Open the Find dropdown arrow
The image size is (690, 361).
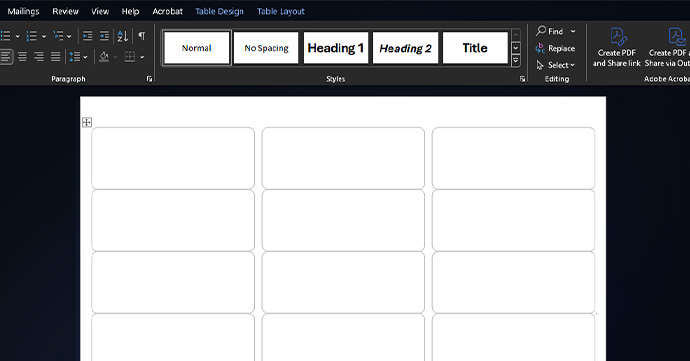coord(573,31)
